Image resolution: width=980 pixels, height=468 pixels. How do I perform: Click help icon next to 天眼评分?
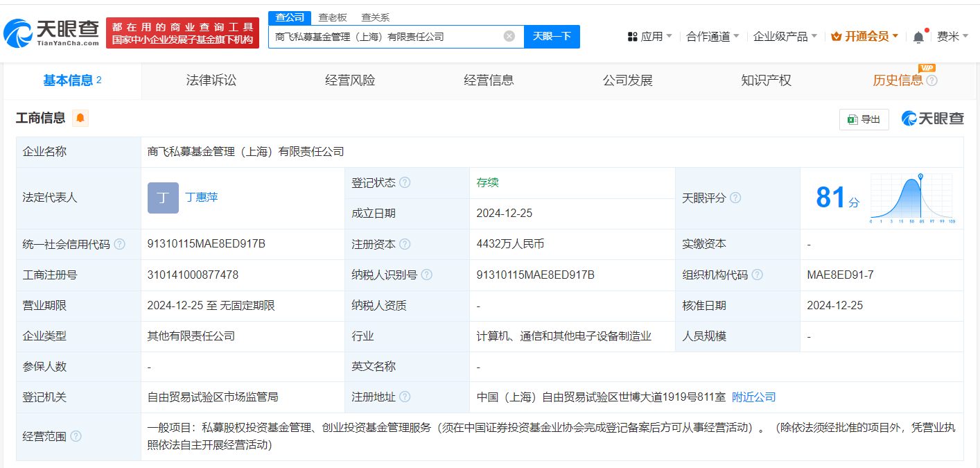(x=735, y=198)
